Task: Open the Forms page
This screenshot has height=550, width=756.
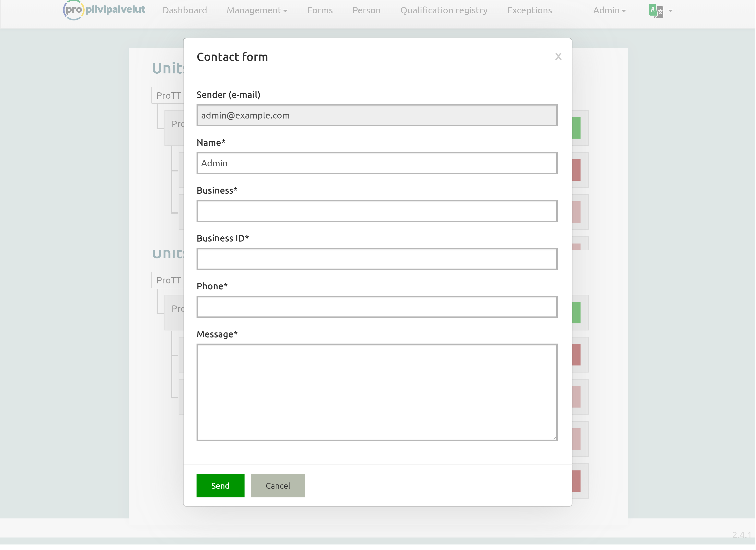Action: 320,11
